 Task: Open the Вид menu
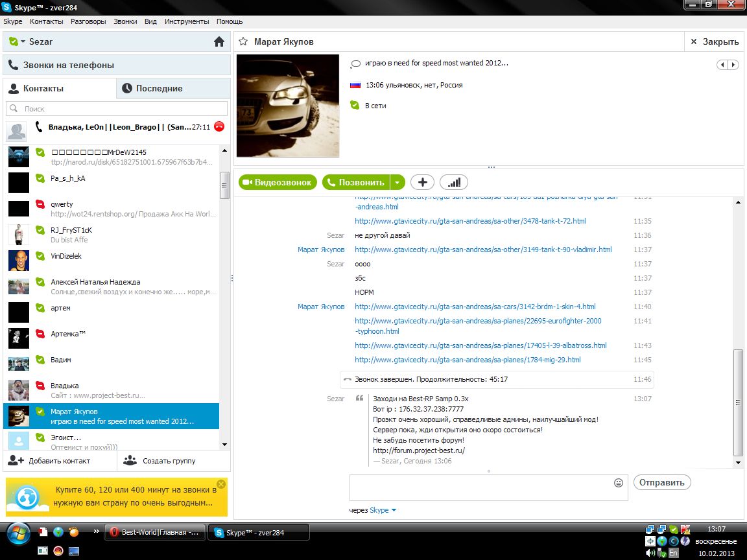150,21
